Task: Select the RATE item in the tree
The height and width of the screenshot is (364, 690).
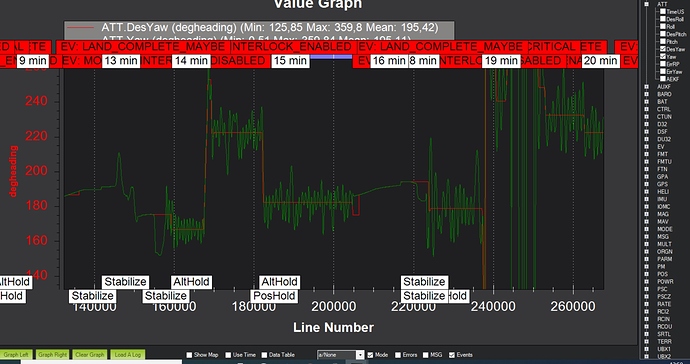Action: point(664,304)
